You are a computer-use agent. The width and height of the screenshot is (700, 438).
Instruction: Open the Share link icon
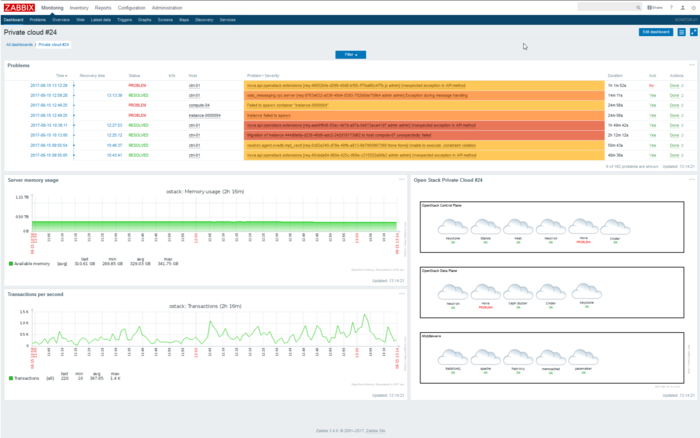[x=654, y=7]
